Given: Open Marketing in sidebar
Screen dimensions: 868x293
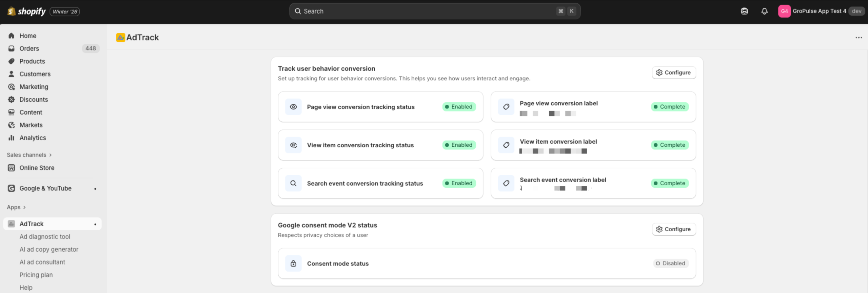Looking at the screenshot, I should tap(53, 87).
